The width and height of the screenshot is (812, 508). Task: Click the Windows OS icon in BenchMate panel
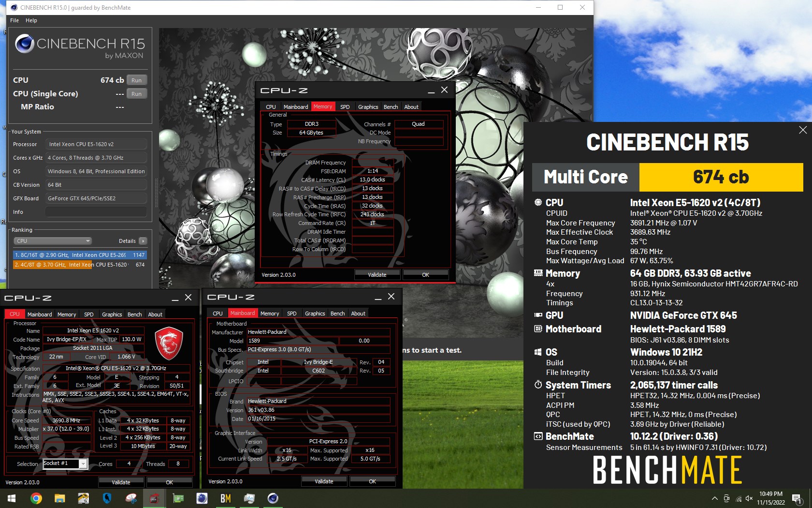[x=538, y=352]
